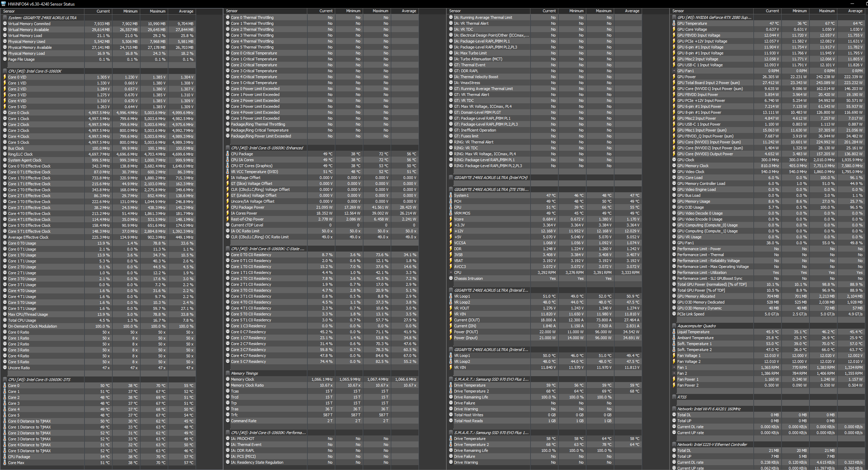Click the leftmost panel's Sensor column header
The height and width of the screenshot is (470, 868).
click(9, 11)
